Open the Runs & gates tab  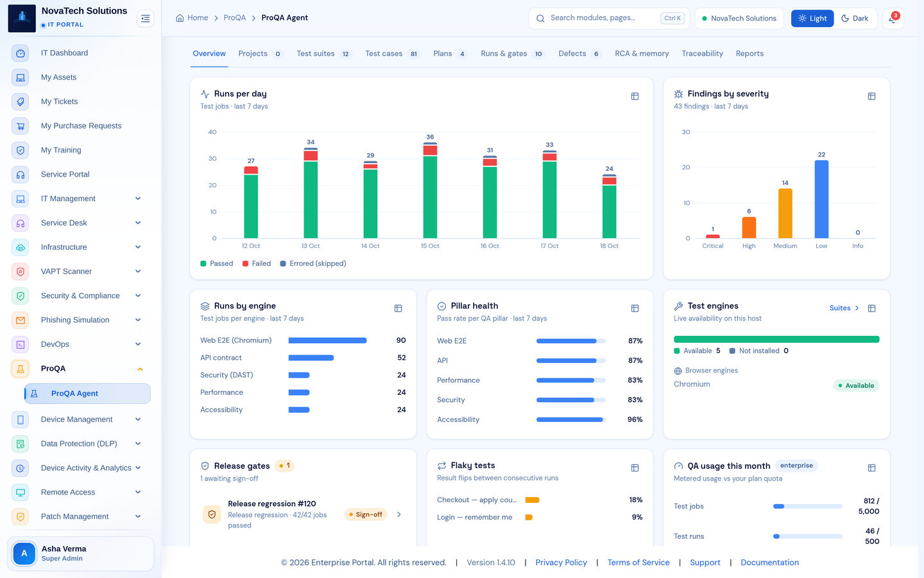click(512, 54)
